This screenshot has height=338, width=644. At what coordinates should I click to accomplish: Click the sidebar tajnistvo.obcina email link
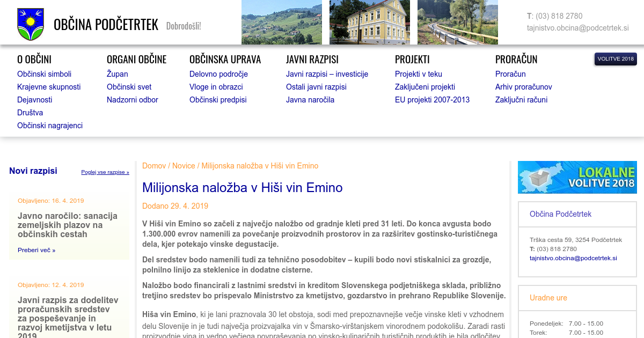573,258
